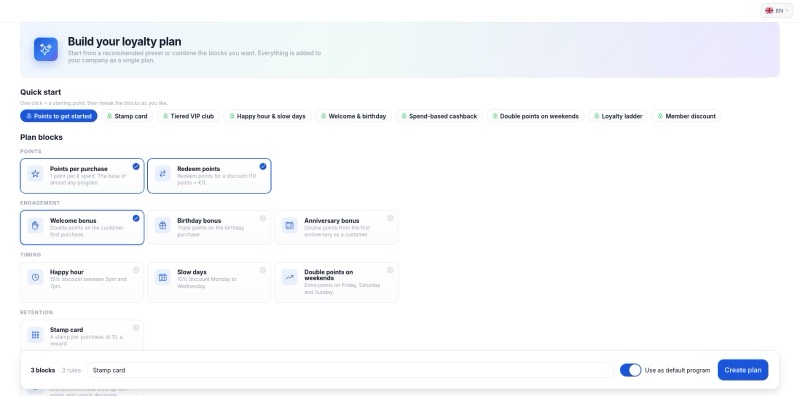Select the Double points on weekends preset
800x396 pixels.
coord(535,116)
